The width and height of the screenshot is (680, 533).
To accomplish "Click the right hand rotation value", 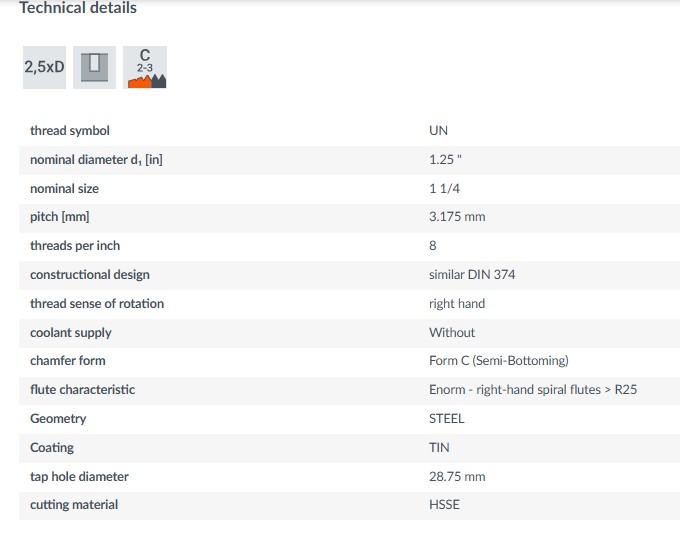I will (x=457, y=303).
